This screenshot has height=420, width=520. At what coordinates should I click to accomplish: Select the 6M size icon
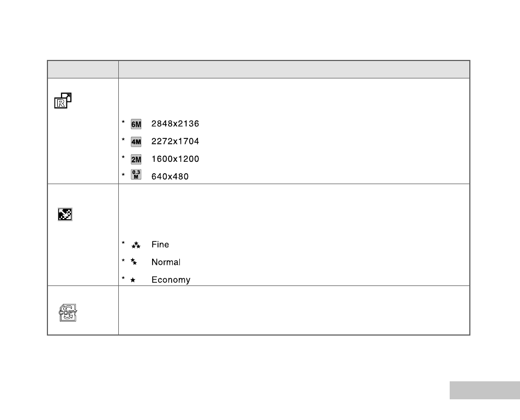pyautogui.click(x=136, y=124)
